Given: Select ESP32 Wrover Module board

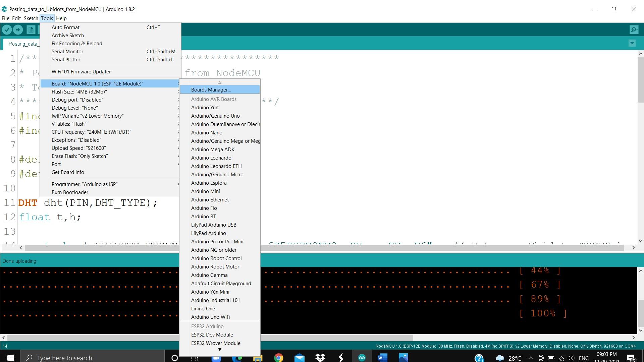Looking at the screenshot, I should (220, 343).
